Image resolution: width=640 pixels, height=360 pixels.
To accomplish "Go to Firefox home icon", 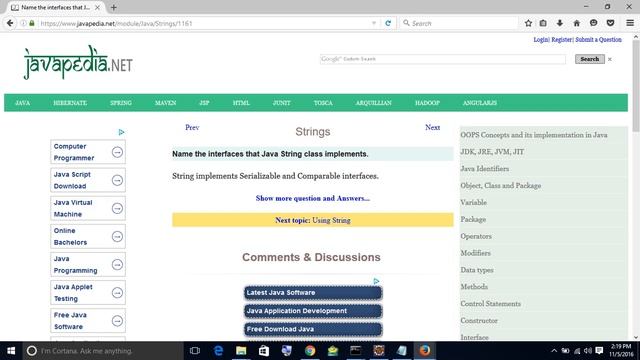I will point(576,23).
